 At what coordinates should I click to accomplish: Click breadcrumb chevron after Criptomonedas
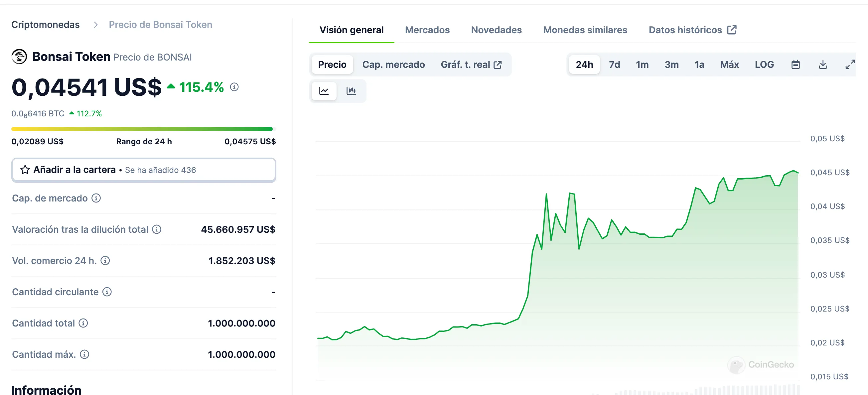tap(96, 25)
